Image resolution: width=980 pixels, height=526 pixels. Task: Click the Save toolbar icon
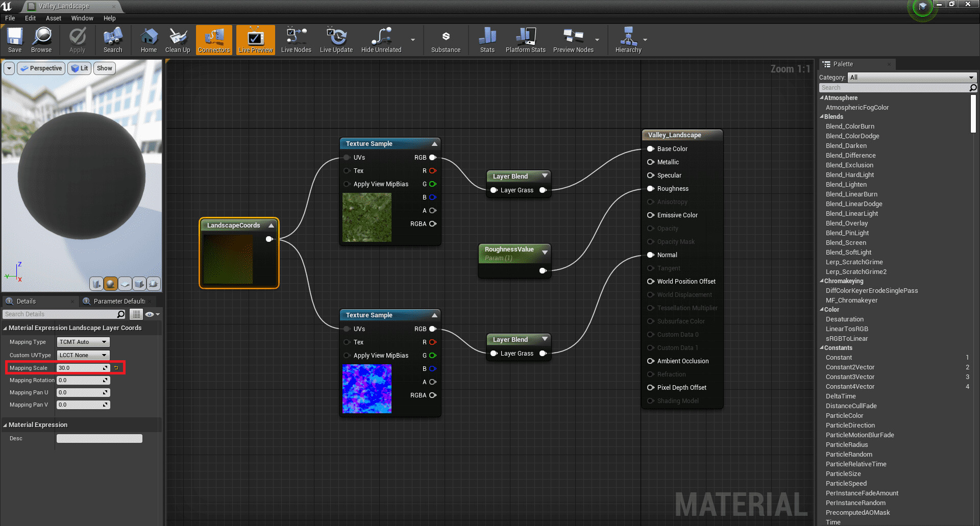[x=15, y=40]
